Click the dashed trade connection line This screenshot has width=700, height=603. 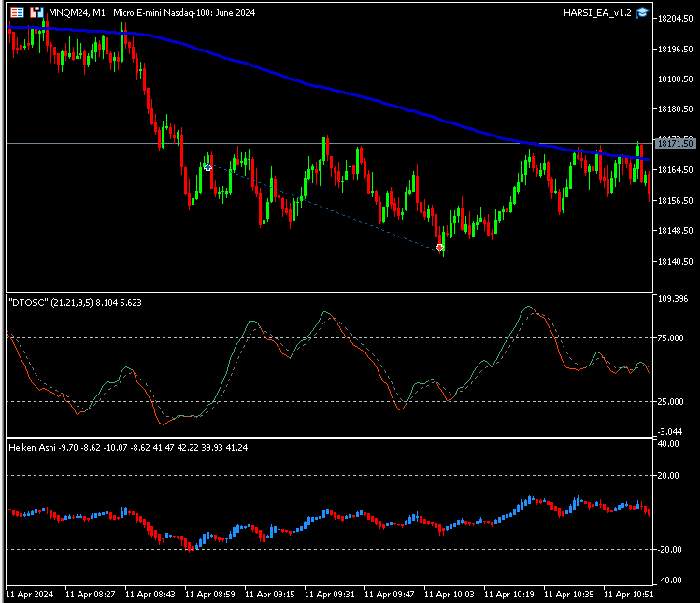(x=323, y=208)
